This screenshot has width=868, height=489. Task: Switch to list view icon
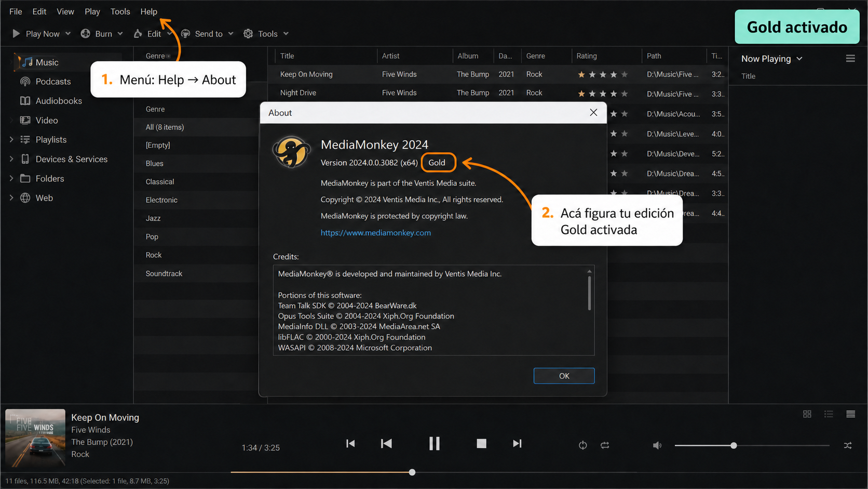[829, 414]
